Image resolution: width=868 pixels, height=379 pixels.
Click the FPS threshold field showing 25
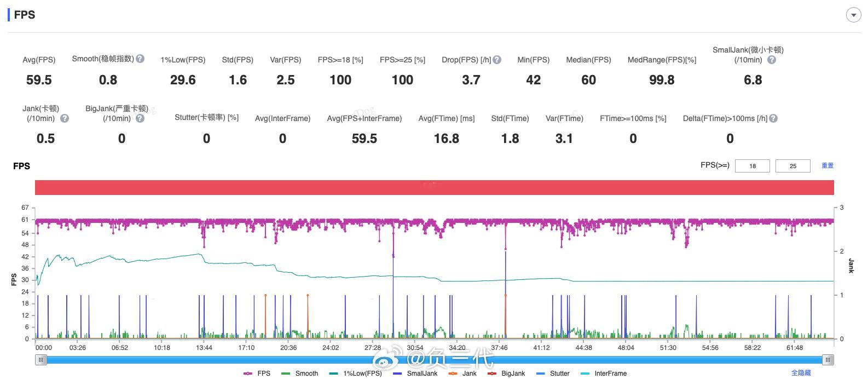[793, 166]
